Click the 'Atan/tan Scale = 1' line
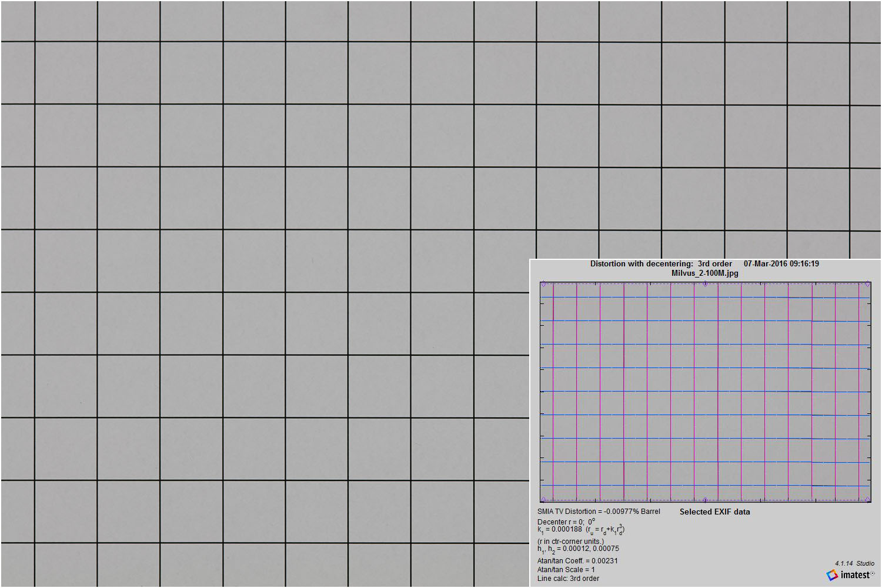Viewport: 882px width, 588px height. click(x=566, y=570)
